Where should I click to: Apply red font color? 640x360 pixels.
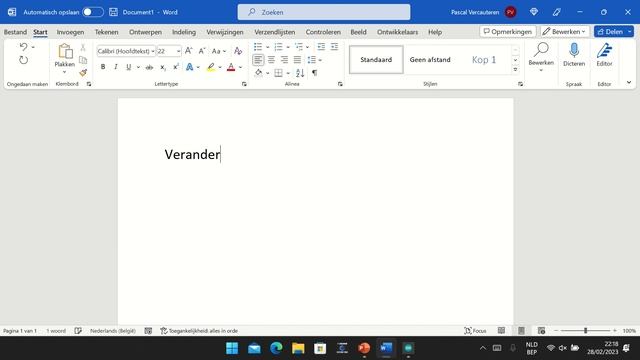[231, 67]
